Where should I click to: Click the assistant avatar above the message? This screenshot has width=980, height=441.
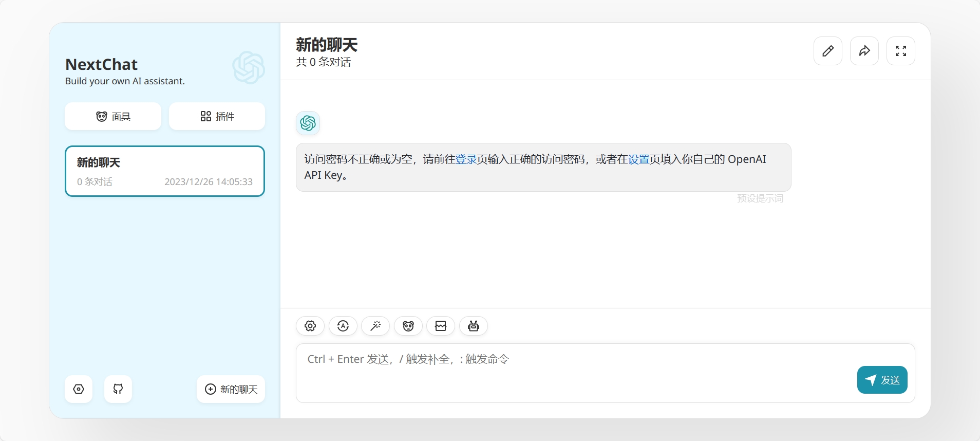click(308, 123)
